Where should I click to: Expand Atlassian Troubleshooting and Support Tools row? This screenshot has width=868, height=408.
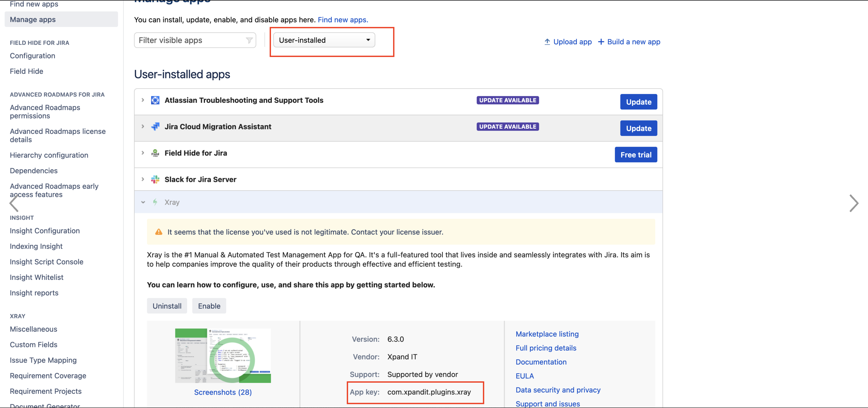(143, 100)
